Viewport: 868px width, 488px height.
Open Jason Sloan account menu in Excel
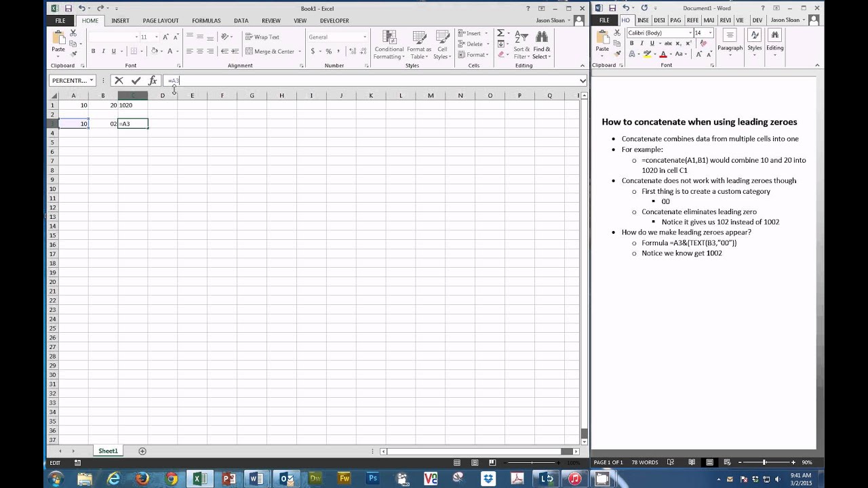(553, 20)
